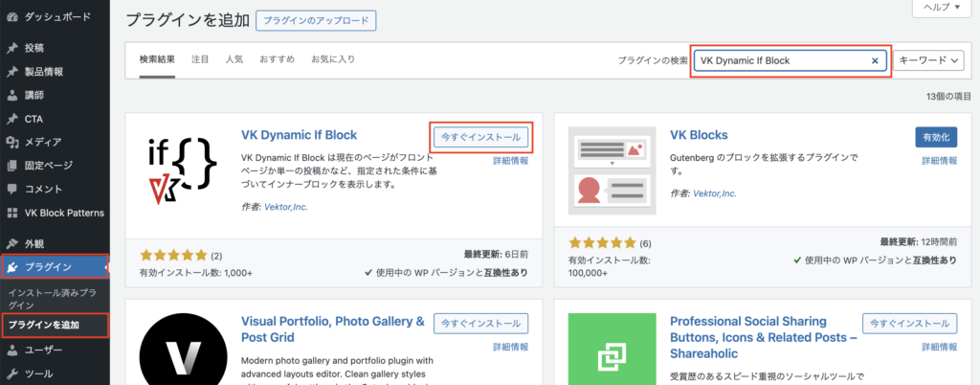Click Vektor,Inc. author under VK Dynamic If Block
980x385 pixels.
click(x=286, y=207)
